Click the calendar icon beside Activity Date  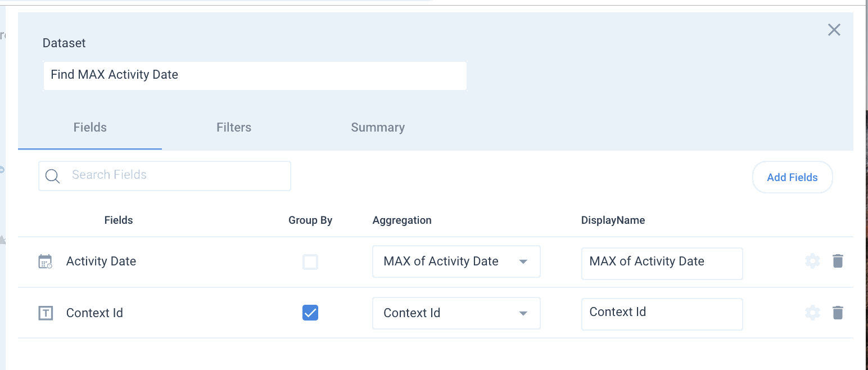[x=45, y=261]
